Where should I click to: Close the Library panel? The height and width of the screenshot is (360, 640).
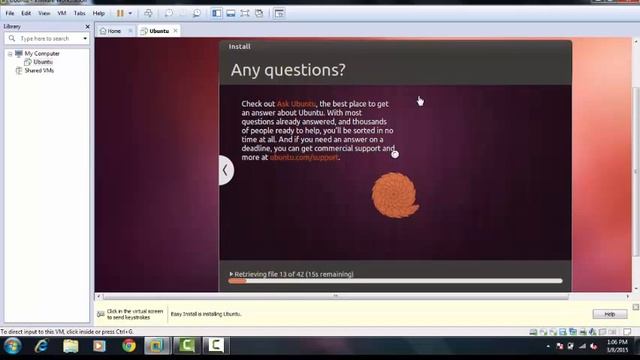87,27
